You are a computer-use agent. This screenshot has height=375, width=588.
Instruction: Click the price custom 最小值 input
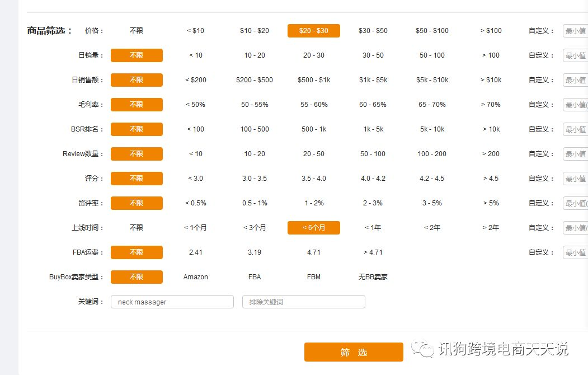(576, 31)
